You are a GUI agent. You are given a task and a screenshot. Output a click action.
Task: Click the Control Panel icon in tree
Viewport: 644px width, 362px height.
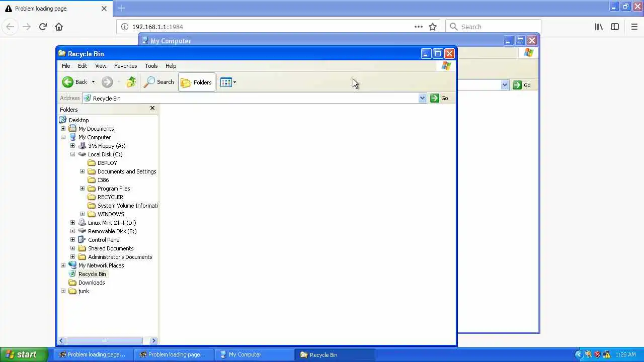82,240
